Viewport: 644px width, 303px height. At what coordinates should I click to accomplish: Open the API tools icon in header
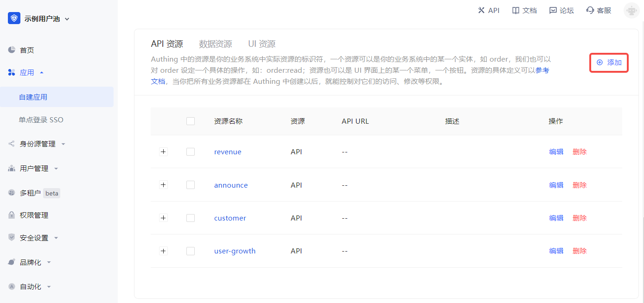481,10
